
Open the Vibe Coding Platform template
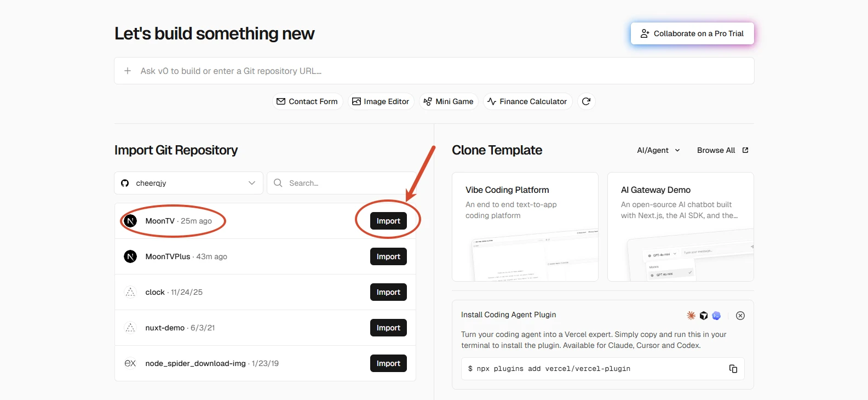[x=525, y=227]
